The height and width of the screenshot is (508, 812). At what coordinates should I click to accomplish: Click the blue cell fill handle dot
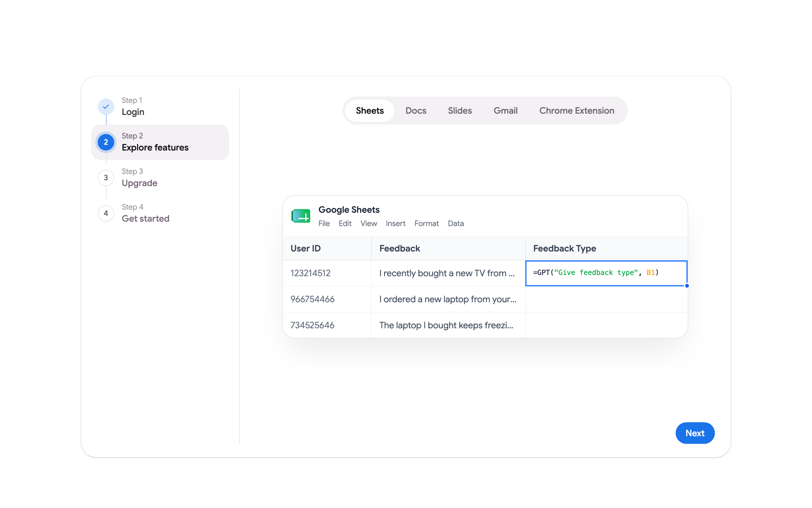pyautogui.click(x=687, y=285)
